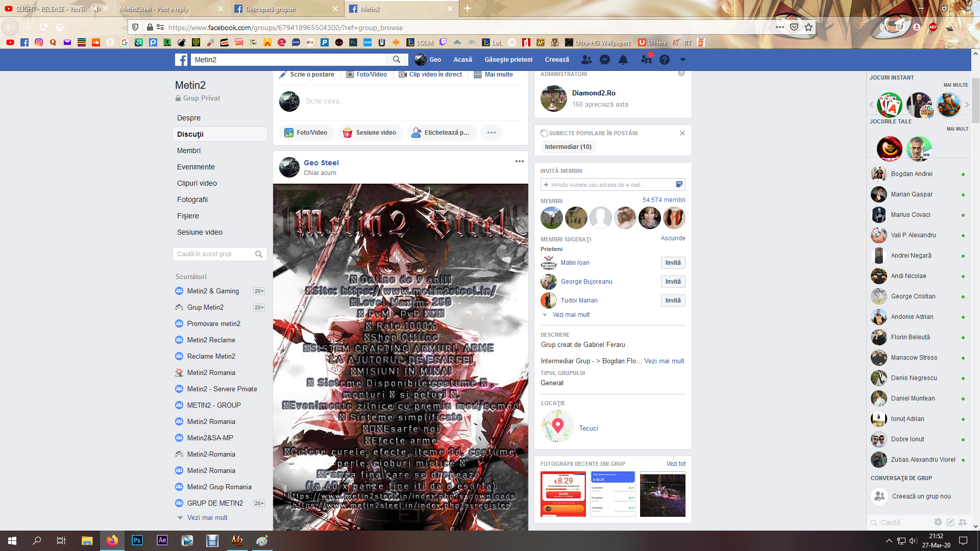980x551 pixels.
Task: Open options menu on Geo Steel post
Action: click(519, 161)
